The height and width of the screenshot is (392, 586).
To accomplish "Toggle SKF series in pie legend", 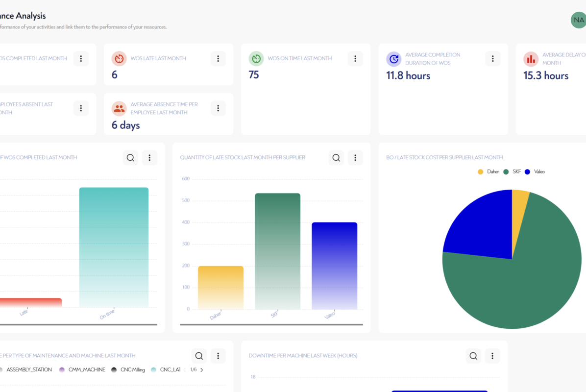I will pos(513,171).
